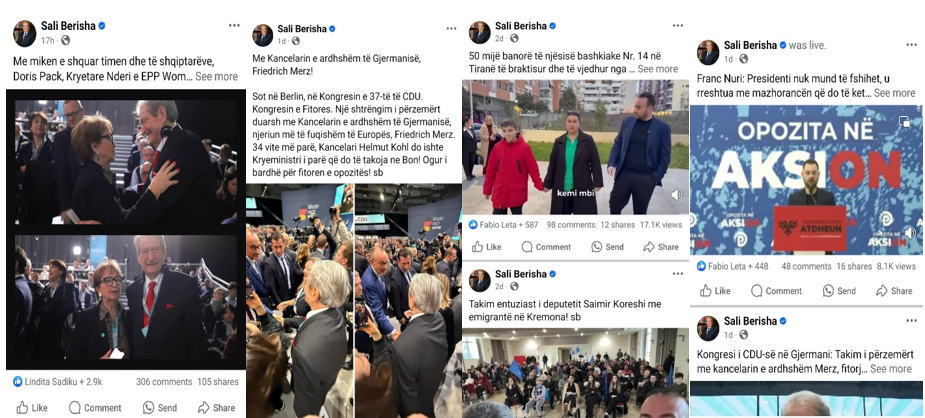Open the 306 comments link
925x418 pixels.
(162, 381)
